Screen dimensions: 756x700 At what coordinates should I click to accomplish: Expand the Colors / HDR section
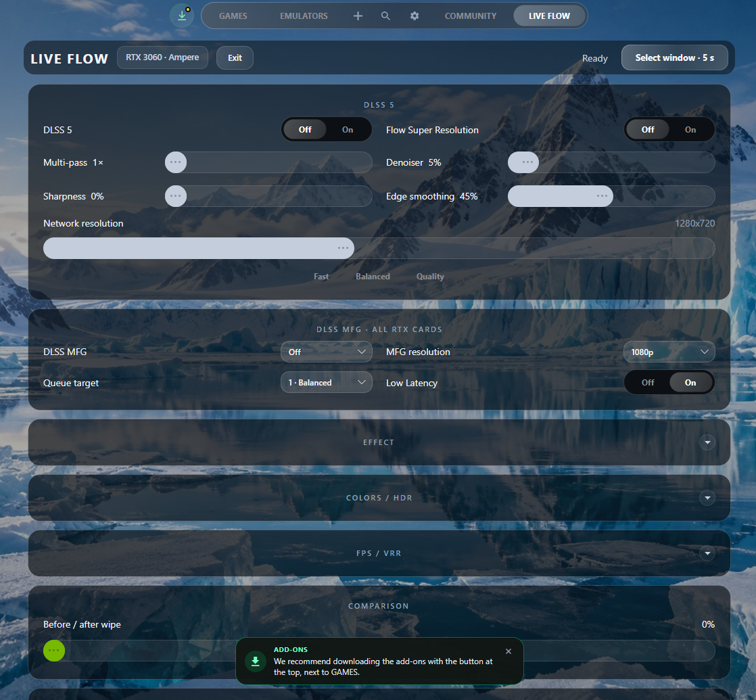pyautogui.click(x=707, y=498)
